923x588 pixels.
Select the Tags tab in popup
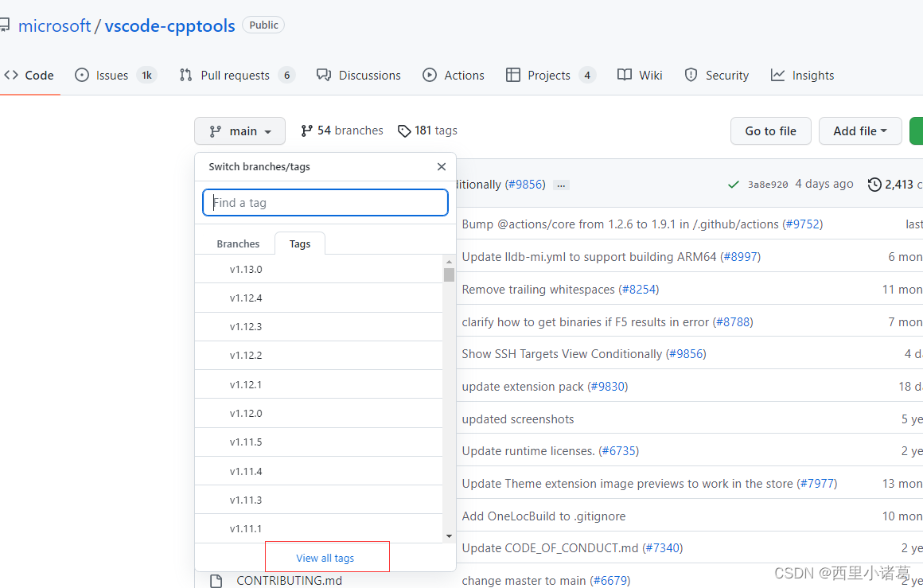click(x=300, y=243)
